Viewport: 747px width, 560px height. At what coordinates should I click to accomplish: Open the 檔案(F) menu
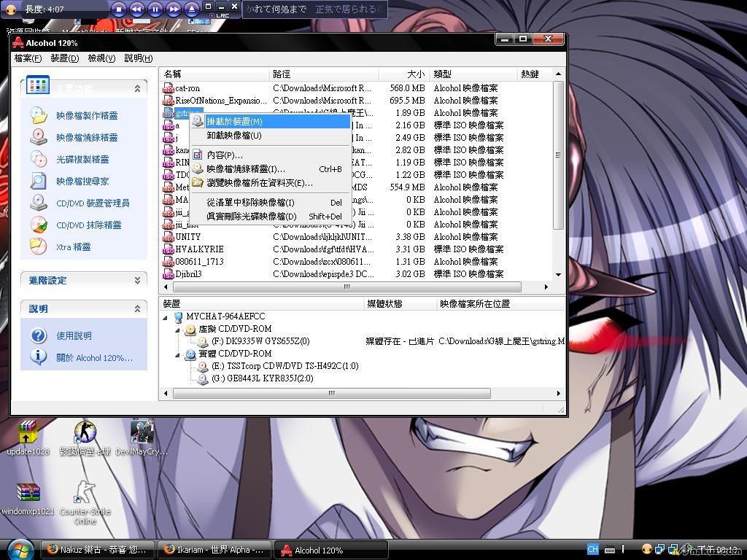pyautogui.click(x=28, y=58)
